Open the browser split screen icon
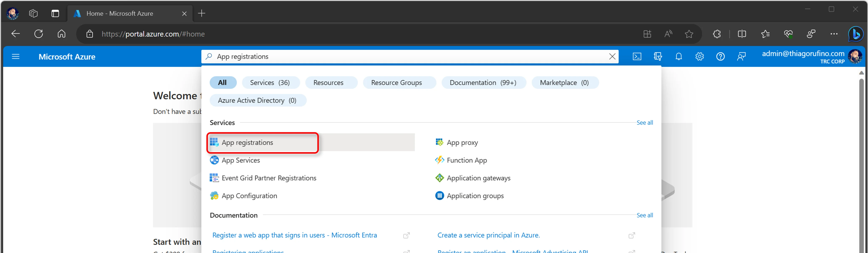Viewport: 868px width, 253px height. click(742, 34)
